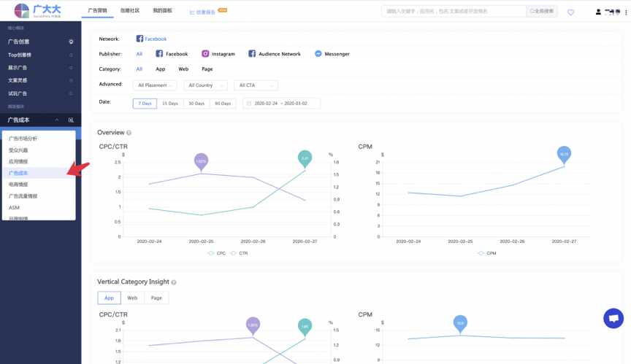Select Web in the Category row
631x364 pixels.
pos(183,69)
